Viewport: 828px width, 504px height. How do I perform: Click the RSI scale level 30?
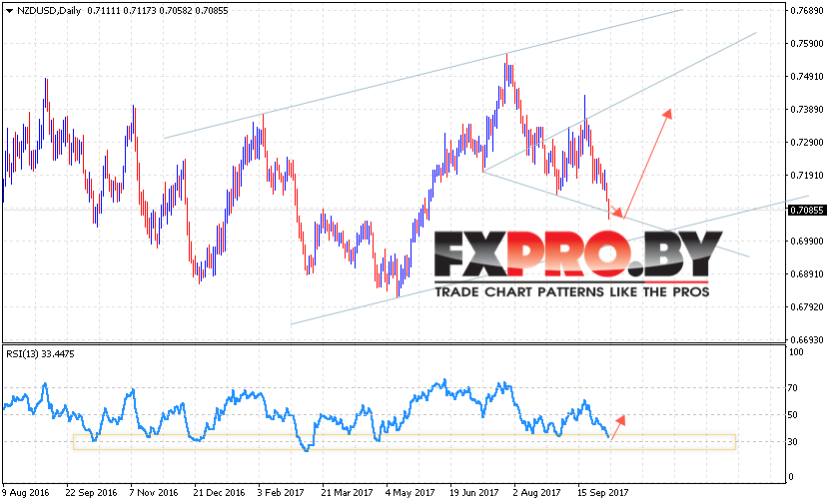click(x=793, y=442)
